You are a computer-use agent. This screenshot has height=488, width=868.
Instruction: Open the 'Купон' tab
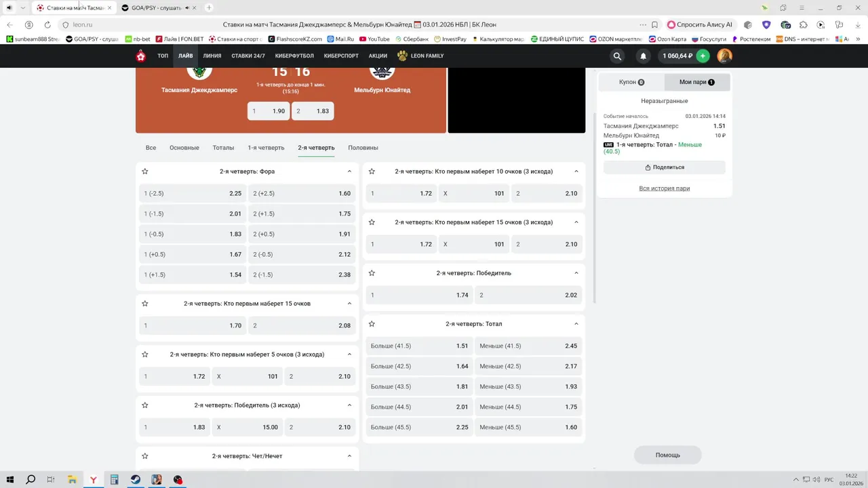pos(631,82)
